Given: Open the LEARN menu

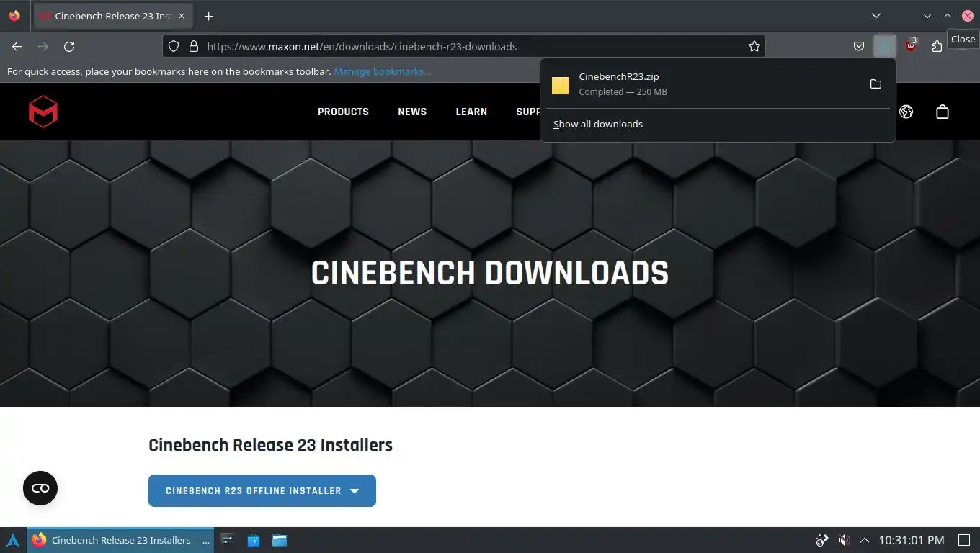Looking at the screenshot, I should (x=471, y=112).
